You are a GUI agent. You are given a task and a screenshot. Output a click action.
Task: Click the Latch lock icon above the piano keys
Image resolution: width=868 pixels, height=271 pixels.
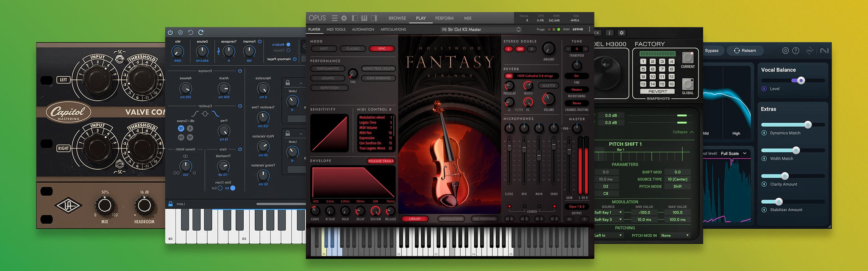point(170,204)
